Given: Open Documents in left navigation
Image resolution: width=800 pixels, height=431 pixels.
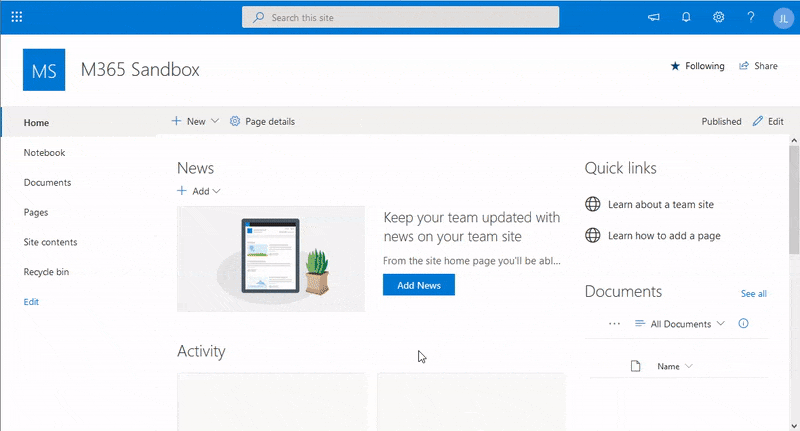Looking at the screenshot, I should pyautogui.click(x=47, y=182).
